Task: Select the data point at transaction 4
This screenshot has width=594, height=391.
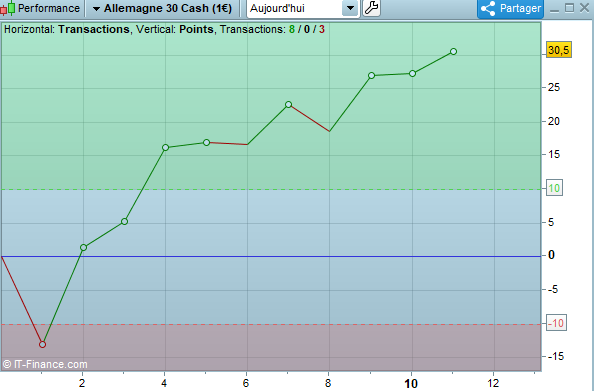Action: pos(166,147)
